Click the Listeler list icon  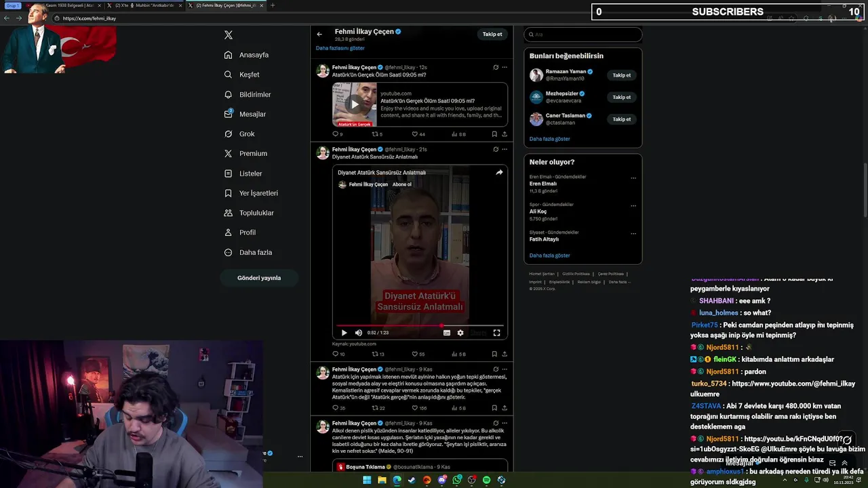[229, 174]
